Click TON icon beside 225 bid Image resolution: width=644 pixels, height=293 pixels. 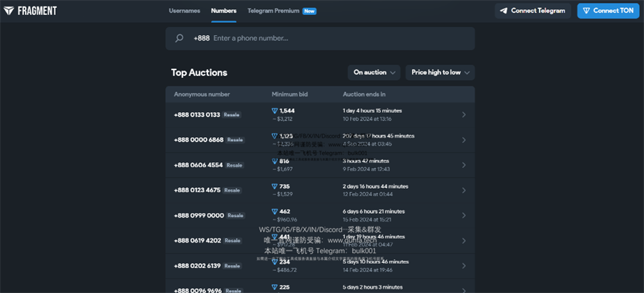(x=275, y=287)
